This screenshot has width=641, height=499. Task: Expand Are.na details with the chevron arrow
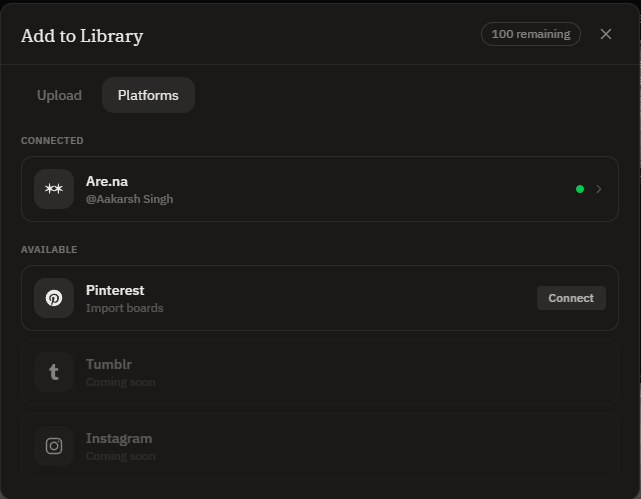[598, 189]
